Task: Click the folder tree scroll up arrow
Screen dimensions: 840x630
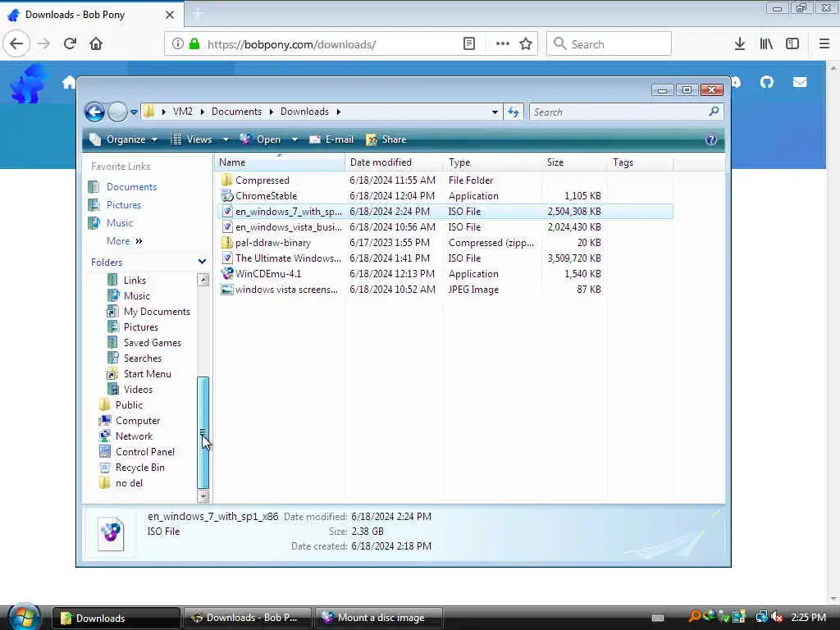Action: (203, 280)
